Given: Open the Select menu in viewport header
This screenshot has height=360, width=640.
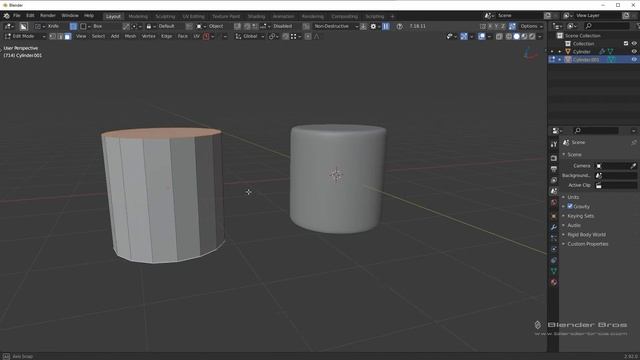Looking at the screenshot, I should coord(98,36).
